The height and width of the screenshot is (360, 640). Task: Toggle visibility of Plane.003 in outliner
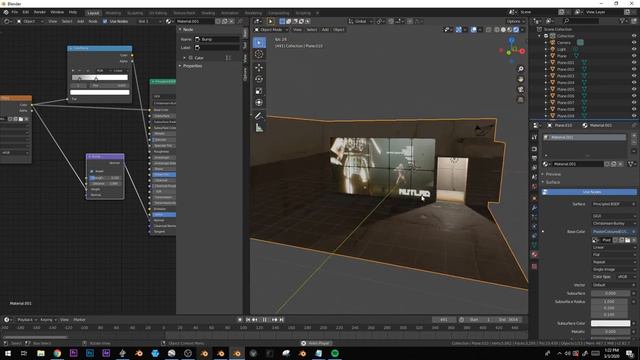point(634,76)
